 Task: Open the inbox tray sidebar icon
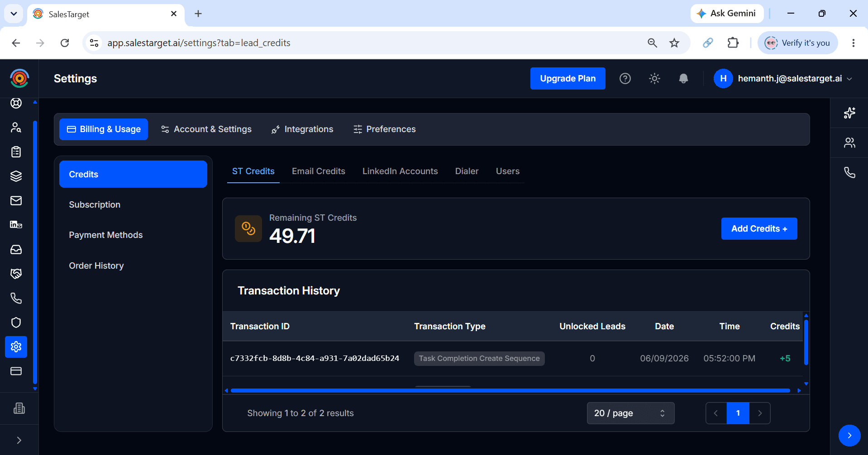(16, 249)
